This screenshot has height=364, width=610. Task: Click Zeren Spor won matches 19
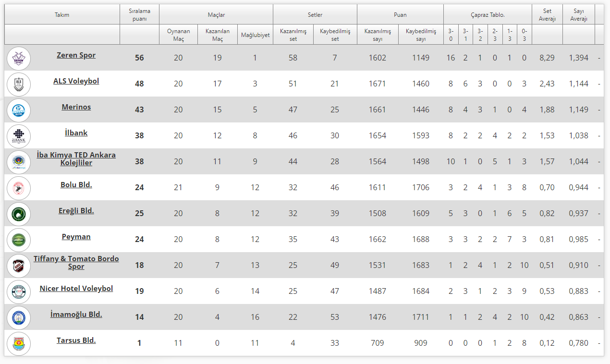[x=218, y=58]
